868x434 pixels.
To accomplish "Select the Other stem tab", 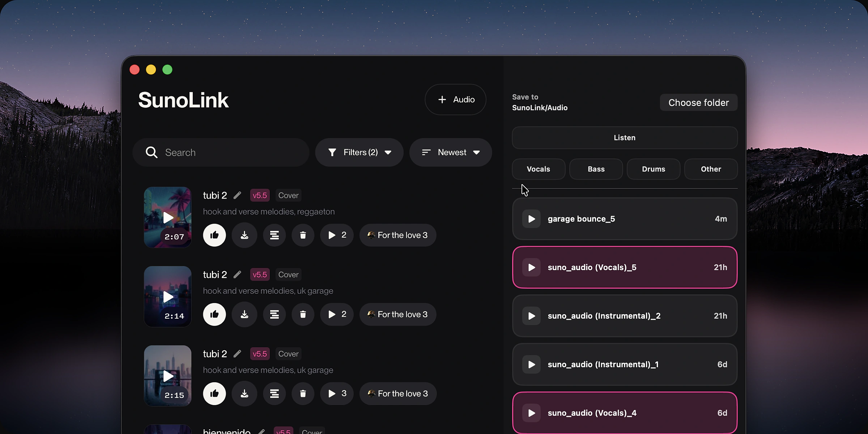I will [x=711, y=169].
